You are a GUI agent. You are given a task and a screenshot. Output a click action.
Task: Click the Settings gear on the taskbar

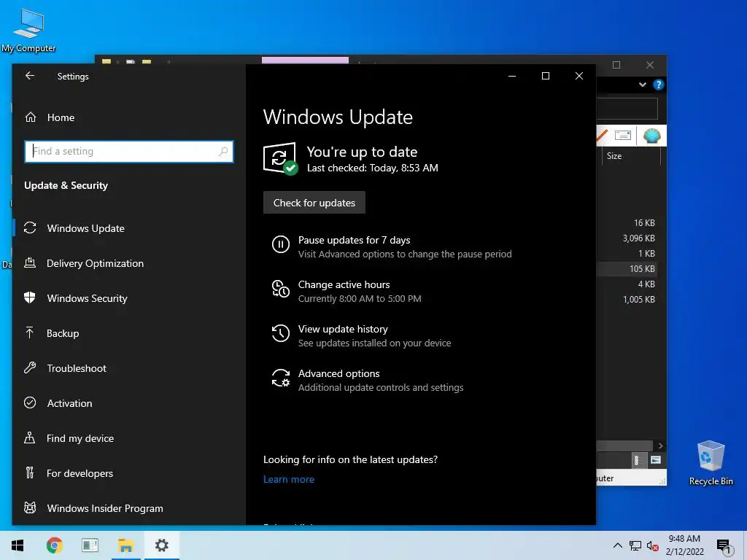[161, 545]
